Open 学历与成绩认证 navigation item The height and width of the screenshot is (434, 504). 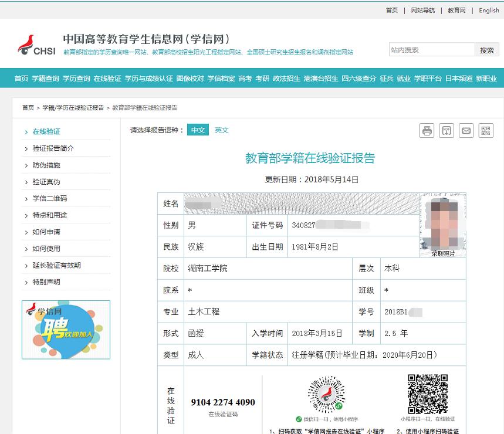(x=149, y=79)
